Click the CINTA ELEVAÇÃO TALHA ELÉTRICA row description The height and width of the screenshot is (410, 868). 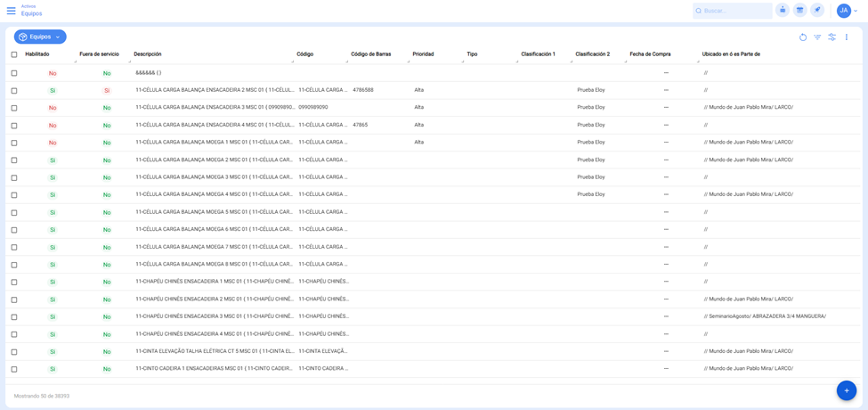click(214, 351)
